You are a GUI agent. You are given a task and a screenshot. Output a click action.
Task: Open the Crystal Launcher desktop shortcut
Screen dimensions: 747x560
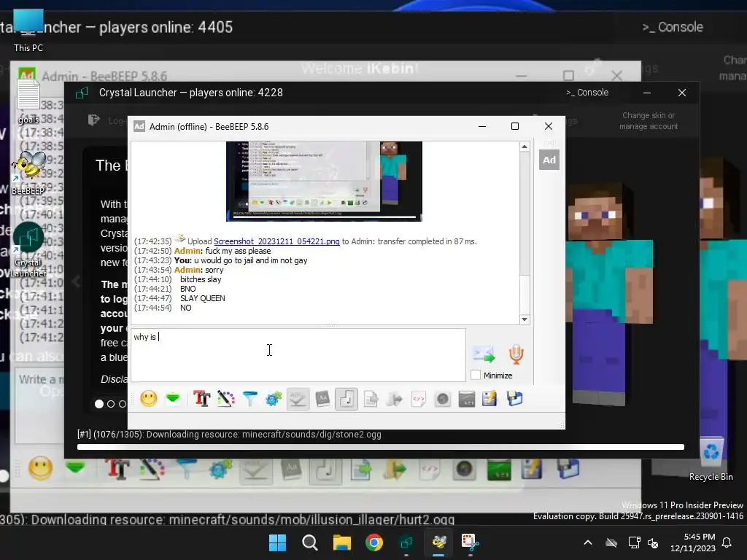[x=28, y=250]
